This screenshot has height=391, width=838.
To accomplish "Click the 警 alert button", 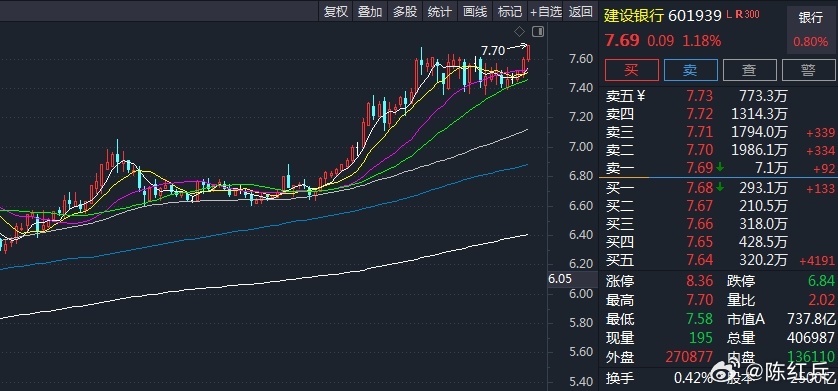I will click(809, 70).
